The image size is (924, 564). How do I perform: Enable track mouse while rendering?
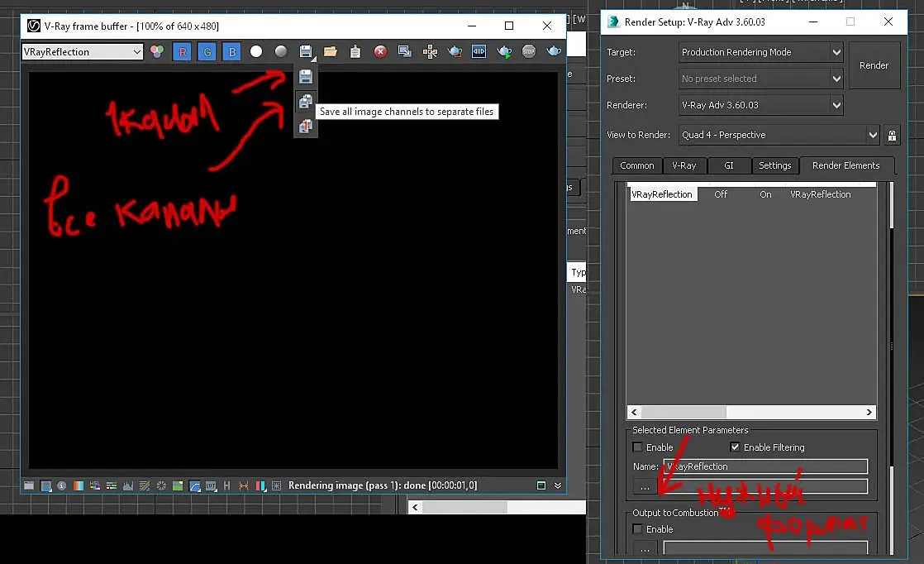point(430,52)
